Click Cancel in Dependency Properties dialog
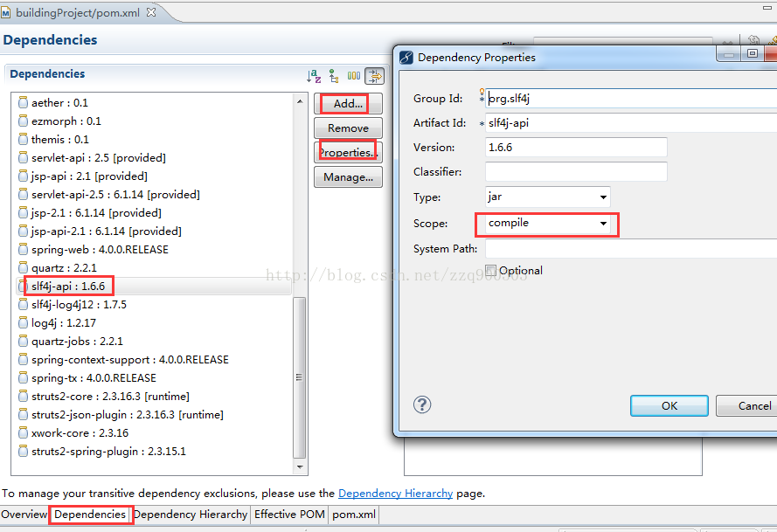 coord(747,405)
